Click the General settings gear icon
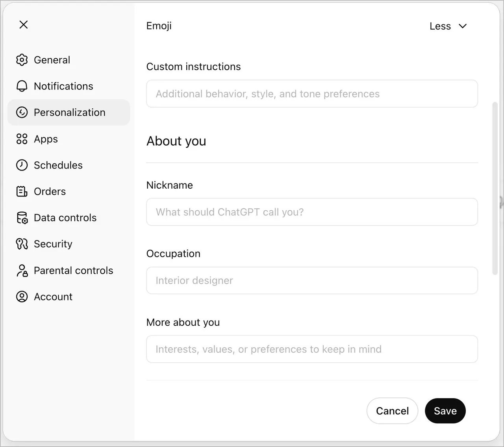The image size is (504, 447). [x=22, y=60]
